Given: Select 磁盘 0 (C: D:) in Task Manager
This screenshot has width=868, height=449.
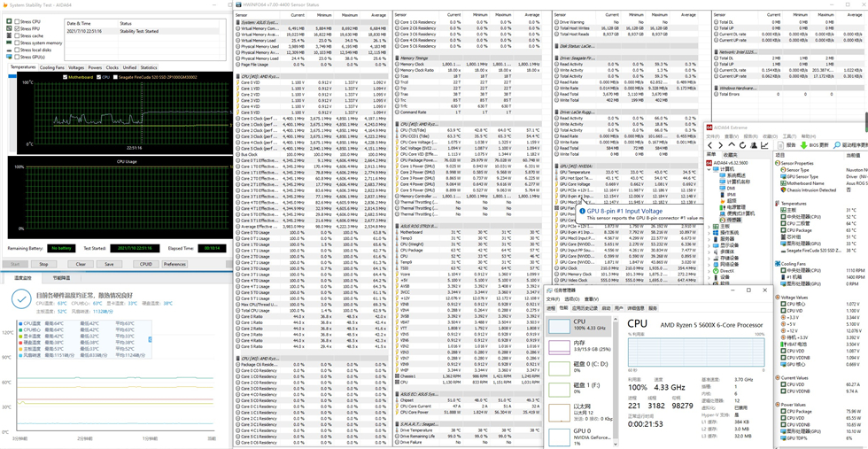Looking at the screenshot, I should pyautogui.click(x=578, y=368).
